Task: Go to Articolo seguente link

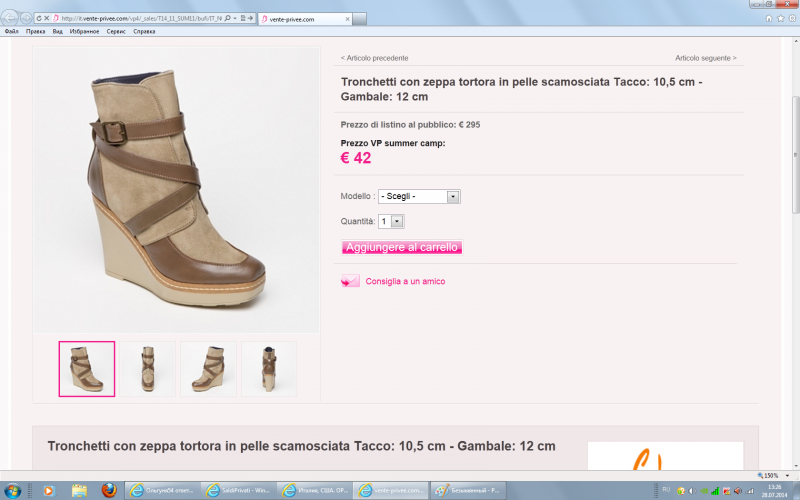Action: [706, 58]
